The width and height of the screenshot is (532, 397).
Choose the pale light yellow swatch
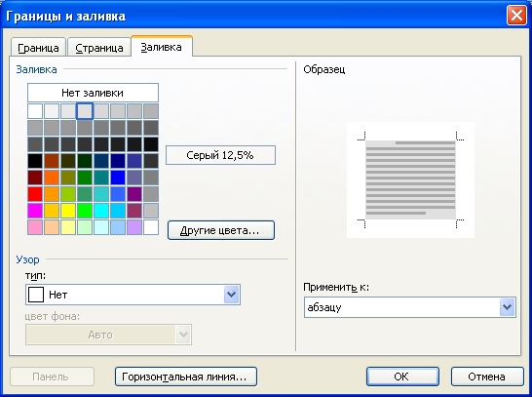click(x=68, y=227)
